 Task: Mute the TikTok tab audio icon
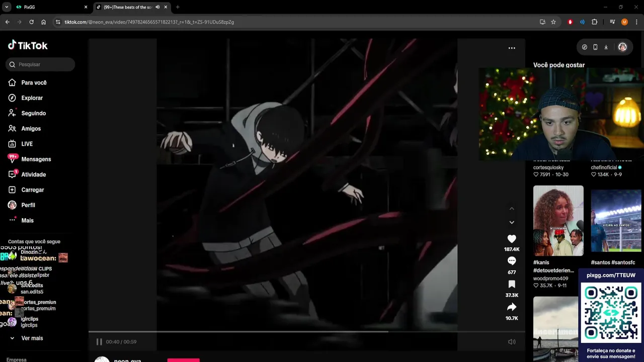tap(157, 7)
